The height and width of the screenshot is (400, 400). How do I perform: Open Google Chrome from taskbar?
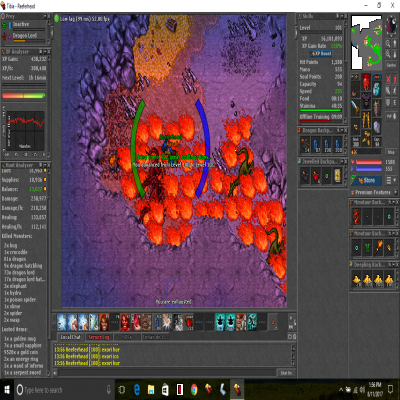click(194, 389)
